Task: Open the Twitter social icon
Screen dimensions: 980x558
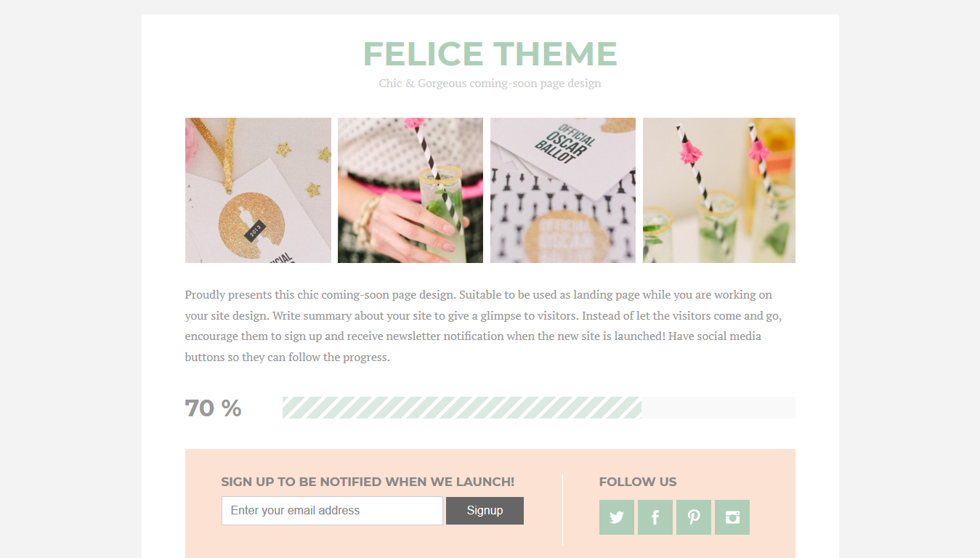Action: 617,517
